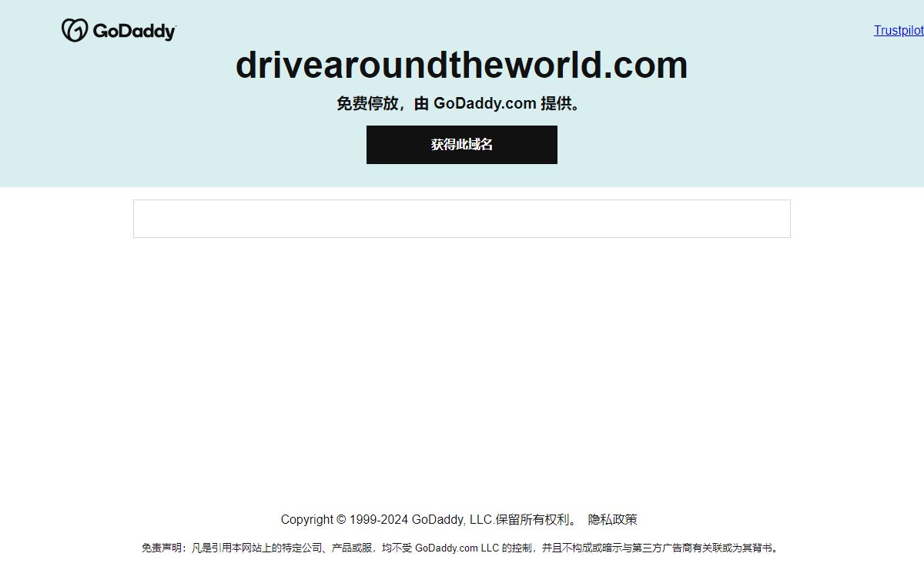Click the Copyright 1999-2024 GoDaddy text
The image size is (924, 570).
pos(429,519)
